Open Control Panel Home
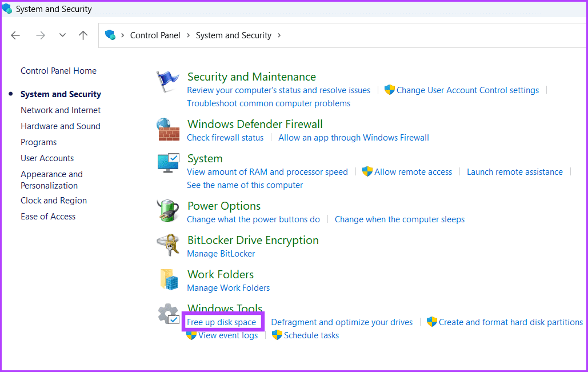 58,70
